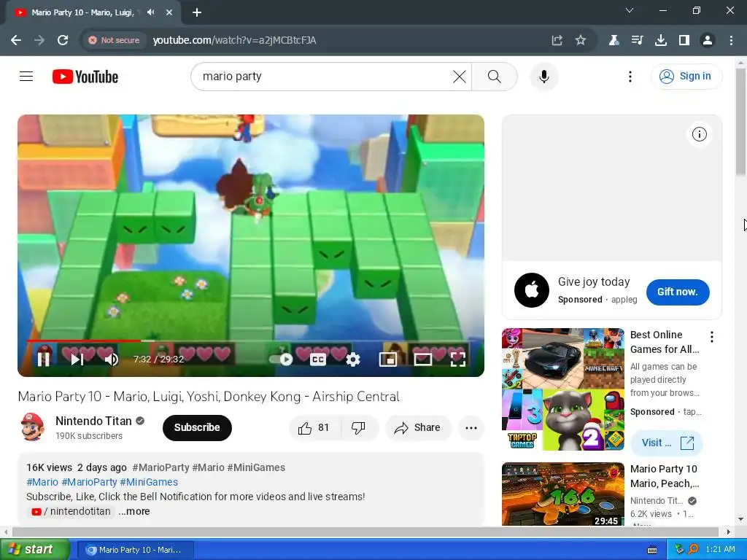The height and width of the screenshot is (560, 747).
Task: Visit the taptop games ad site
Action: [x=667, y=443]
